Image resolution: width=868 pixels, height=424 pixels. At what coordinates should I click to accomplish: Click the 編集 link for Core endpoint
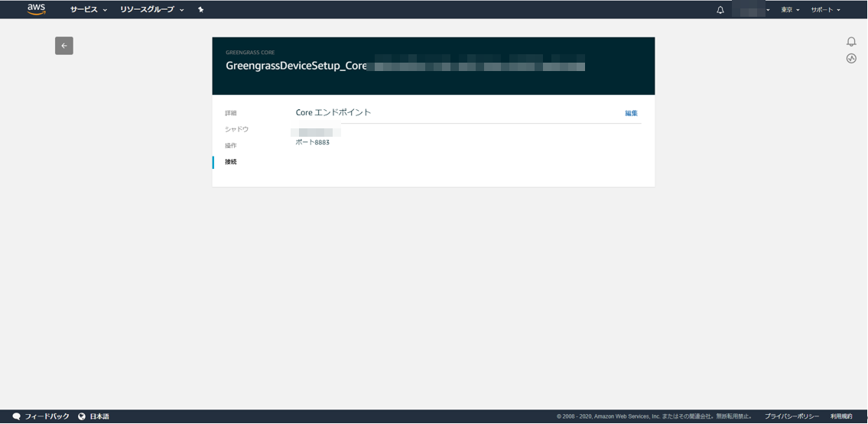coord(632,113)
